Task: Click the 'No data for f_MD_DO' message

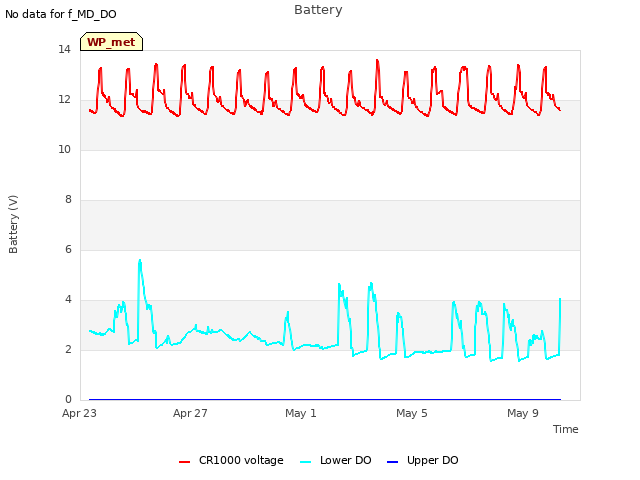Action: (61, 14)
